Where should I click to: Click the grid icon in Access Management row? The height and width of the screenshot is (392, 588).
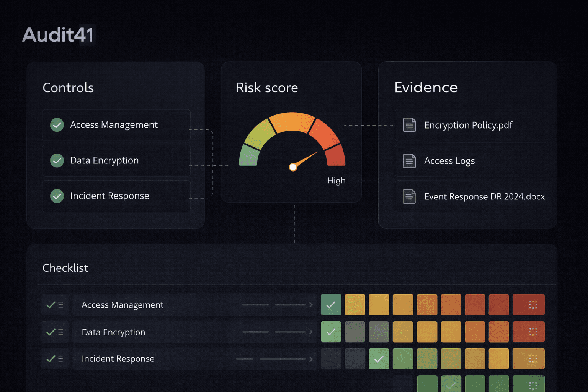tap(532, 305)
